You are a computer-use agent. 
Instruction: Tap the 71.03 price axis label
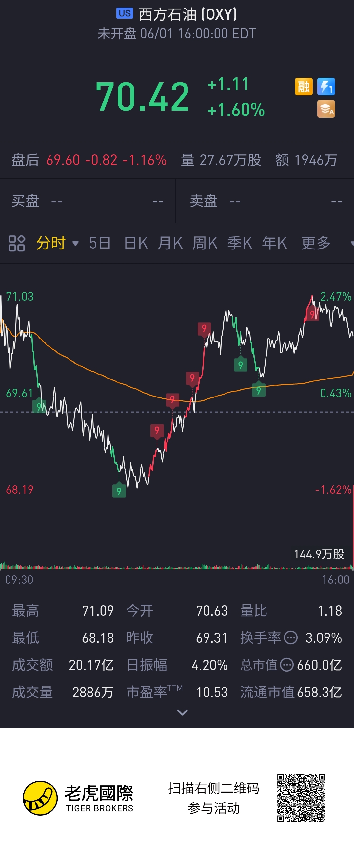coord(20,297)
